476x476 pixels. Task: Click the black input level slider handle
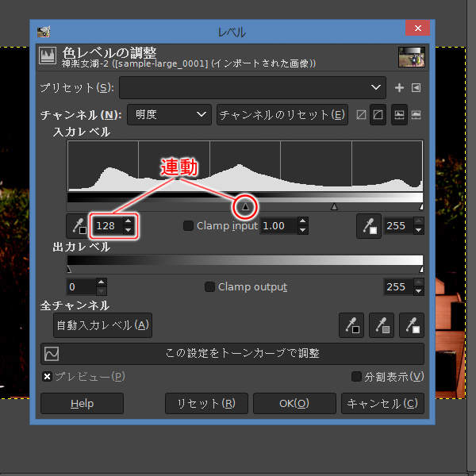coord(245,207)
